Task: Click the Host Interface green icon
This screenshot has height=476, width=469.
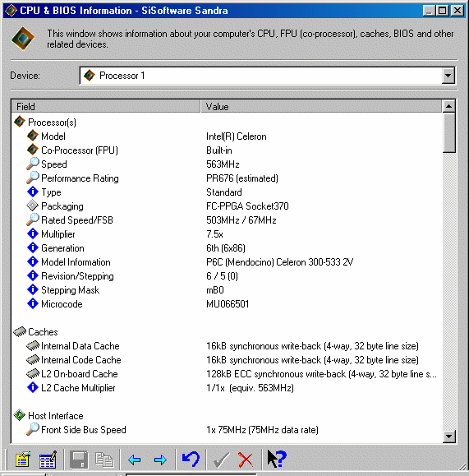Action: (x=20, y=415)
